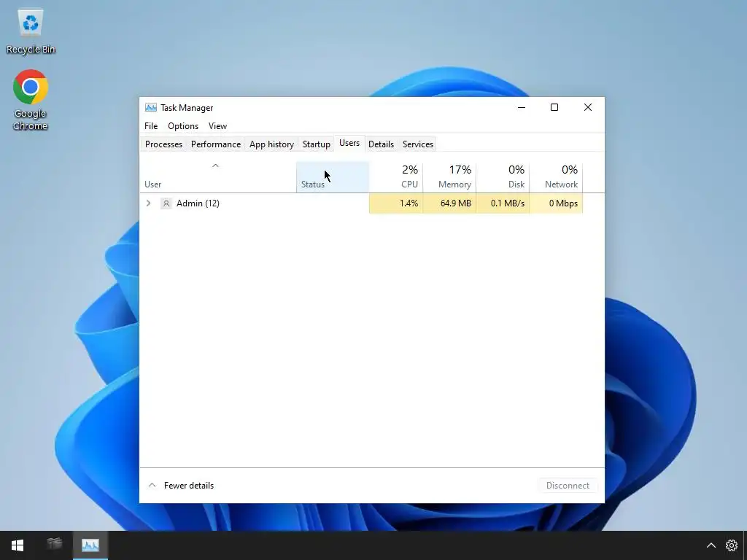Maximize the Task Manager window
The width and height of the screenshot is (747, 560).
tap(554, 108)
